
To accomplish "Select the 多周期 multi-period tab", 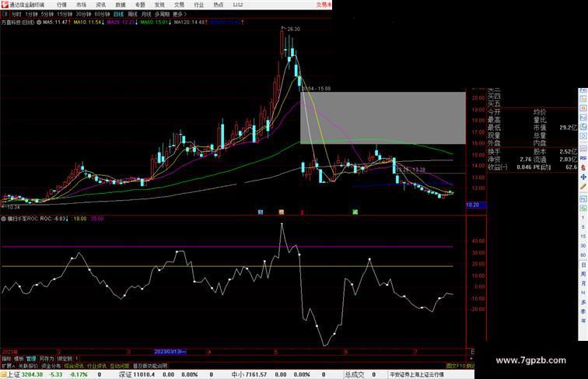I will point(162,14).
